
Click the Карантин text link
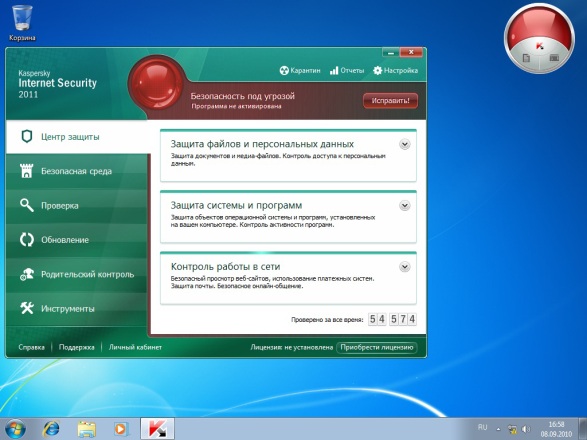[305, 70]
